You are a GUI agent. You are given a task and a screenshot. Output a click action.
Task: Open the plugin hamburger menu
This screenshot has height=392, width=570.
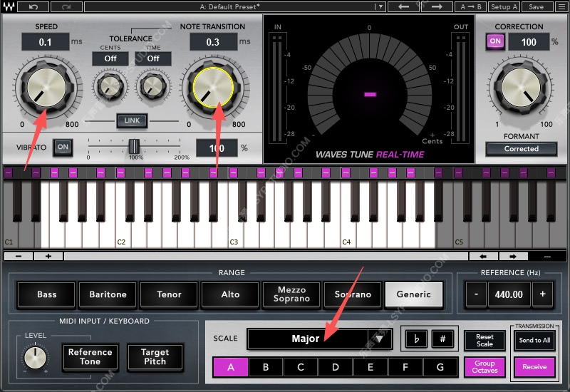pos(561,6)
